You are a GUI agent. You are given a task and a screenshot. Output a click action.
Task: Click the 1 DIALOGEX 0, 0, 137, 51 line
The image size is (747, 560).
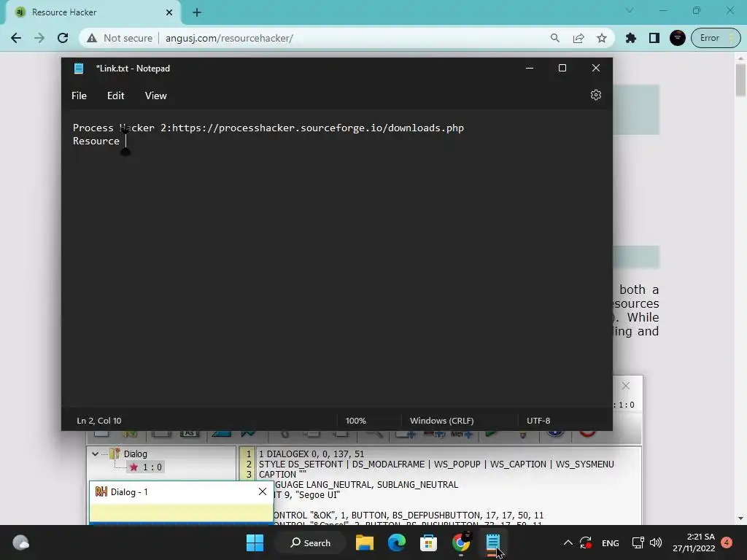[x=311, y=454]
